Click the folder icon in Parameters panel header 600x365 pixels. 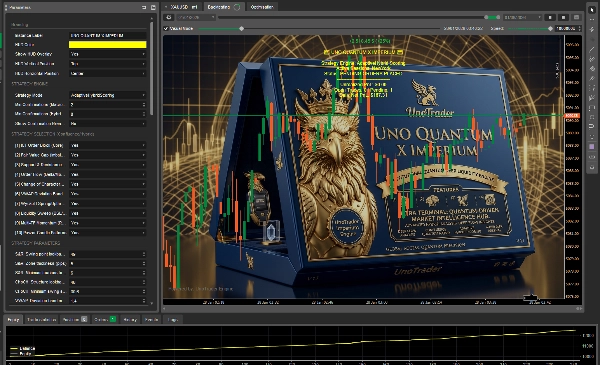(x=153, y=7)
